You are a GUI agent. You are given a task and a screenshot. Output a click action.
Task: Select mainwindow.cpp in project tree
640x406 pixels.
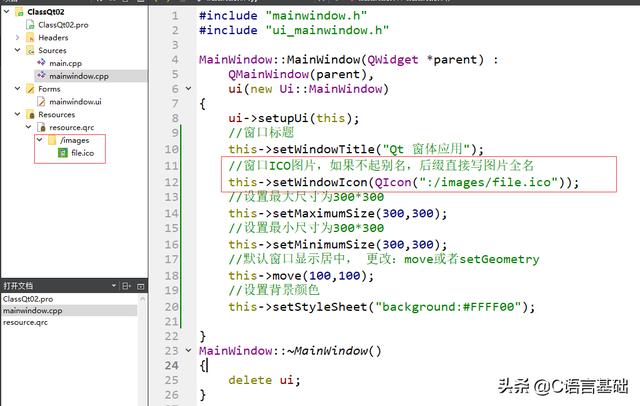pyautogui.click(x=79, y=76)
